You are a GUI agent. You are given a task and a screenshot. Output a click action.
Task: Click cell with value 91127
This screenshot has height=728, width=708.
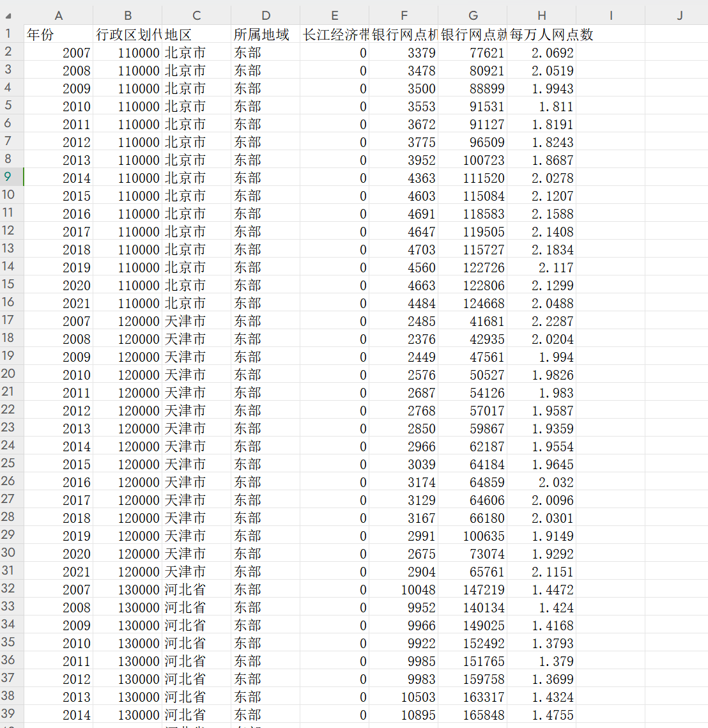(473, 124)
